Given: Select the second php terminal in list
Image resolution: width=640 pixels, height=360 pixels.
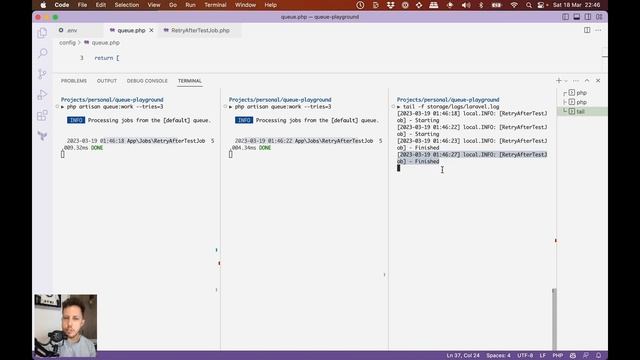Looking at the screenshot, I should tap(582, 102).
